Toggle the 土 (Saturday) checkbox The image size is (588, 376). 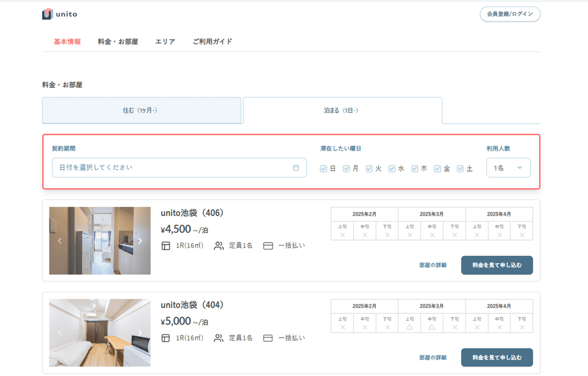click(x=461, y=168)
